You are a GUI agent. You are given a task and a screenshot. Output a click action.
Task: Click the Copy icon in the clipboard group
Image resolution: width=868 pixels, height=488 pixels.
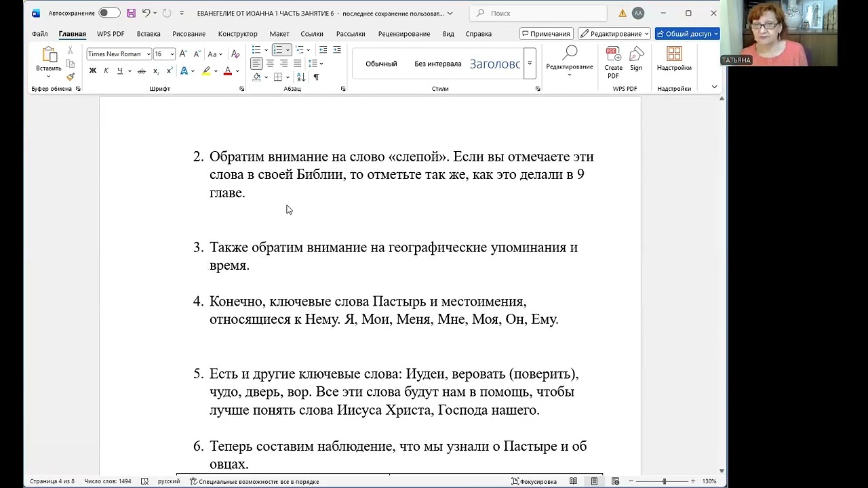[71, 64]
